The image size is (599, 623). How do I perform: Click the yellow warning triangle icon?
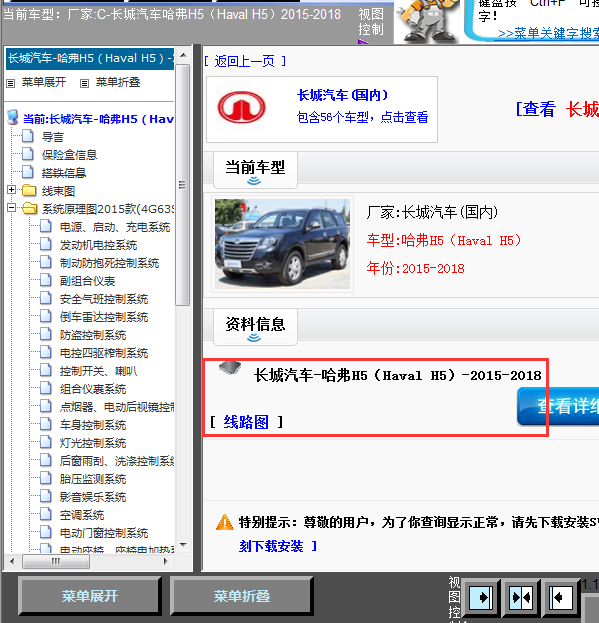tap(225, 522)
